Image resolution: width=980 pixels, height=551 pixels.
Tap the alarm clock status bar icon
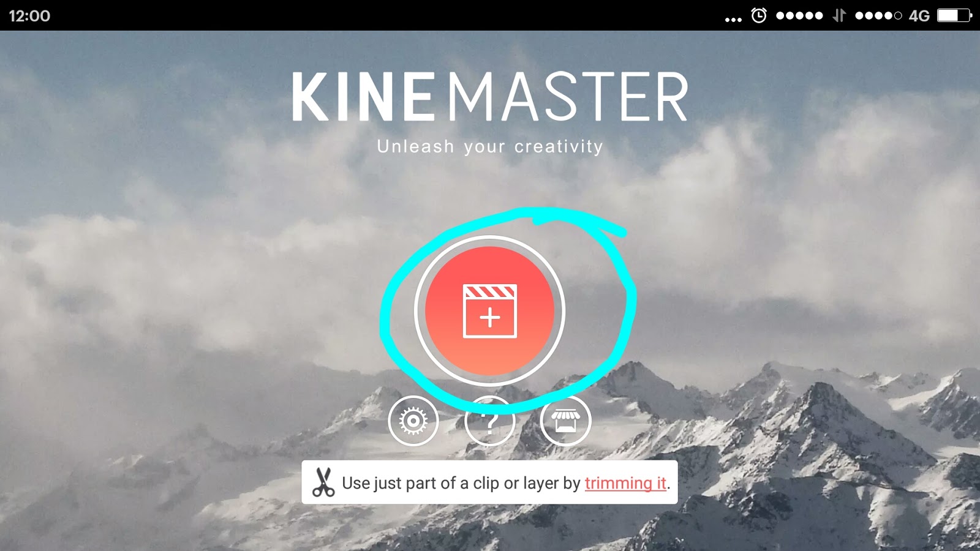click(759, 15)
